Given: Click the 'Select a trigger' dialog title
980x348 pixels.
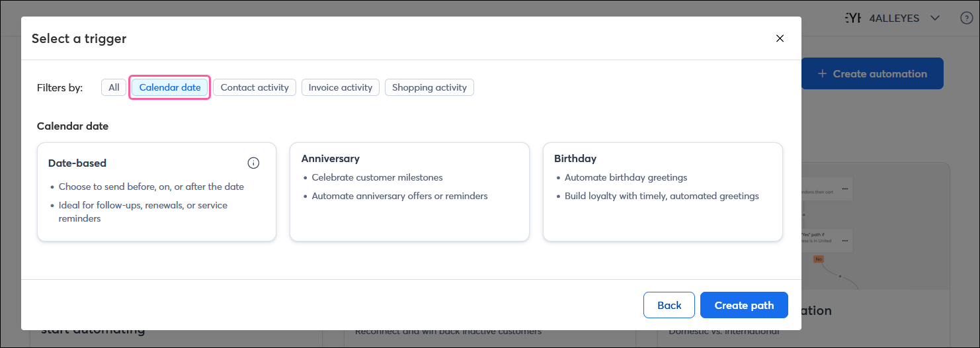Looking at the screenshot, I should [x=79, y=38].
